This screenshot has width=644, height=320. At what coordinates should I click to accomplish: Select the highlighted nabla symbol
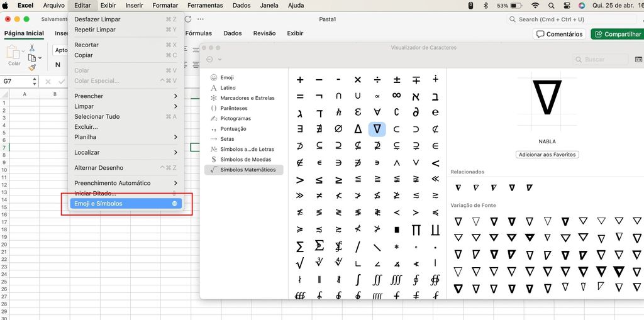click(x=377, y=129)
